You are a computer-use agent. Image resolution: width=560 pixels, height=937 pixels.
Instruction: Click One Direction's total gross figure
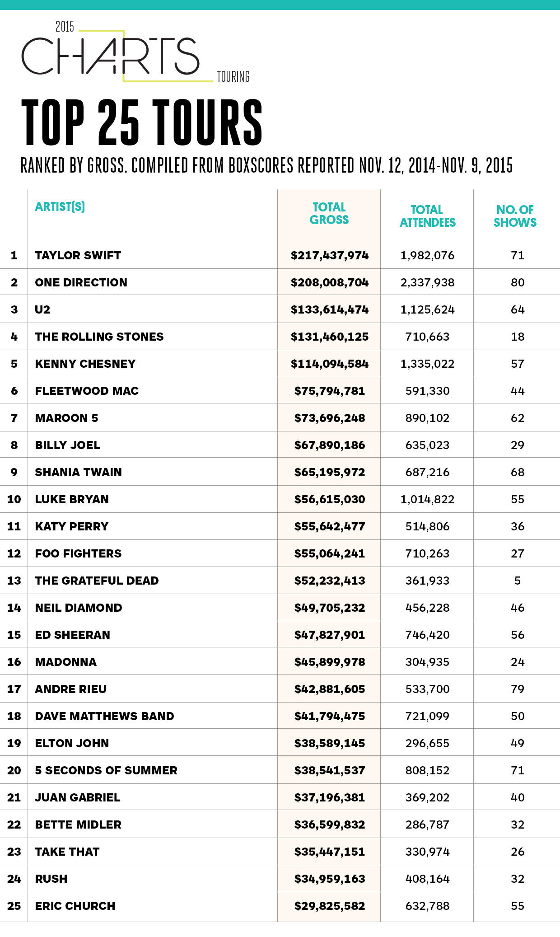[x=330, y=283]
